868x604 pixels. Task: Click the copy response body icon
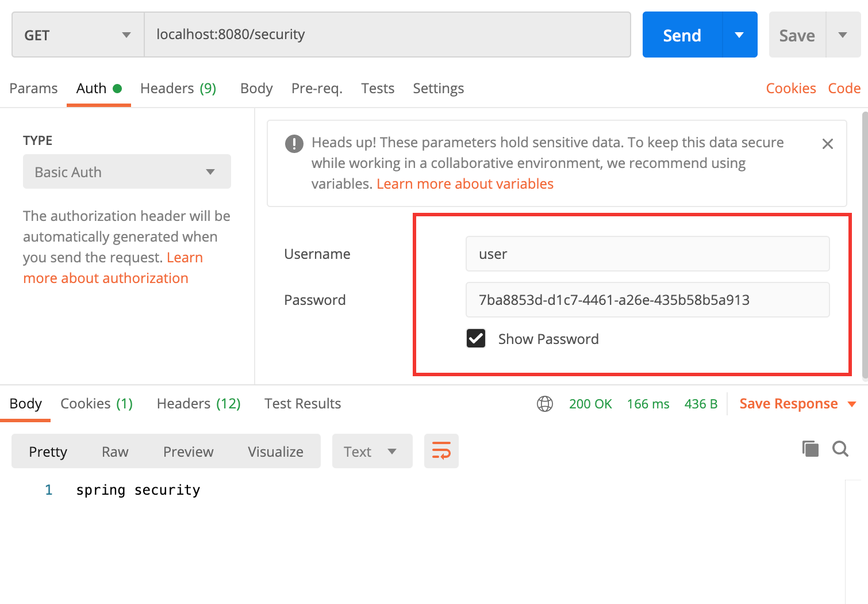click(x=810, y=449)
